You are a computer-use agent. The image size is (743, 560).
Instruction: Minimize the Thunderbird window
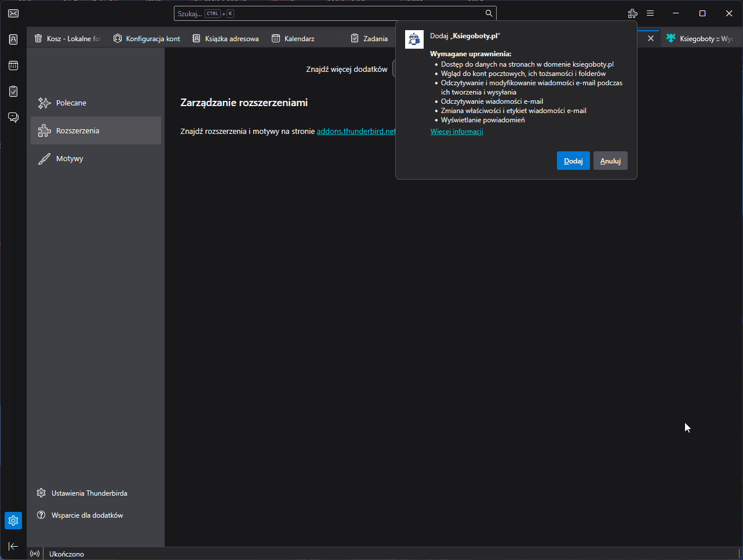click(676, 13)
